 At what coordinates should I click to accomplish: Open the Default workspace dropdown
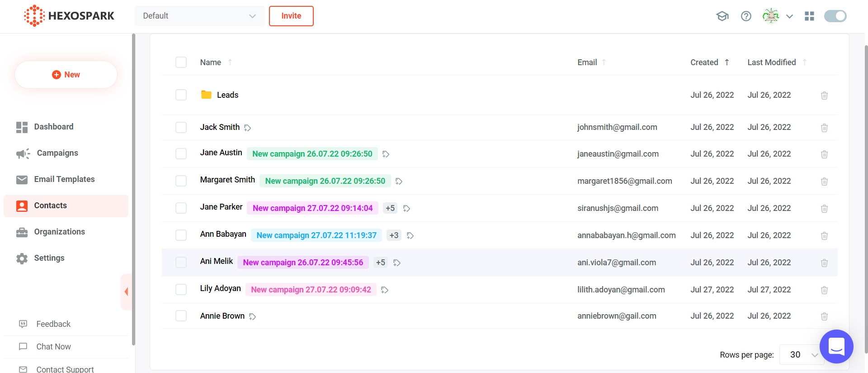pos(199,16)
